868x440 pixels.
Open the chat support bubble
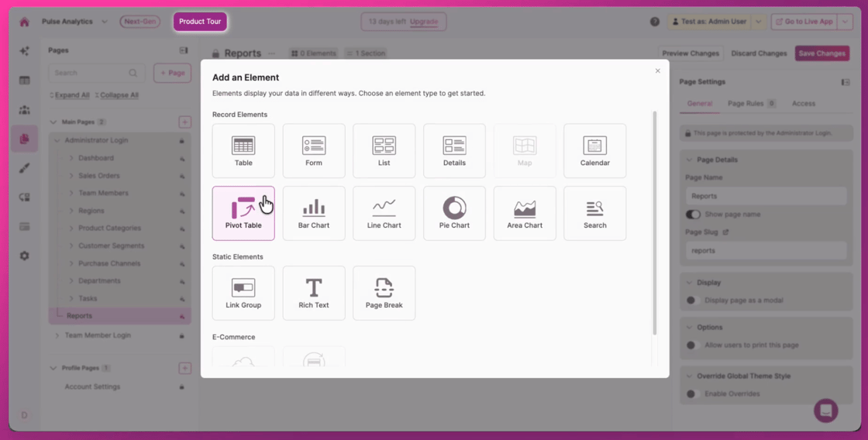pyautogui.click(x=826, y=411)
